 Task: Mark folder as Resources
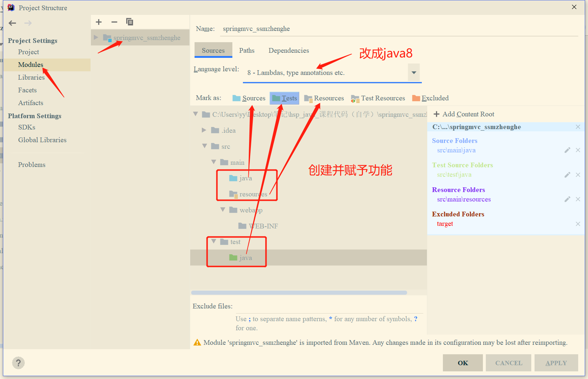point(324,98)
